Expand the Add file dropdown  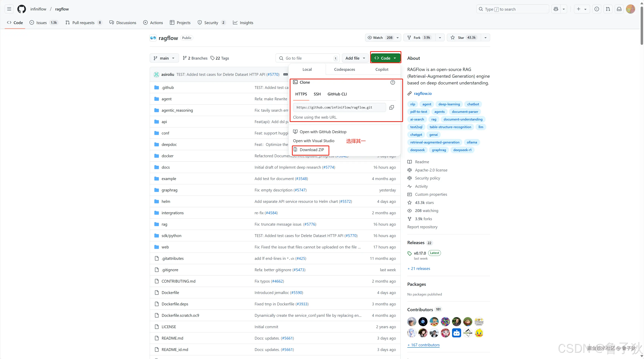(355, 58)
